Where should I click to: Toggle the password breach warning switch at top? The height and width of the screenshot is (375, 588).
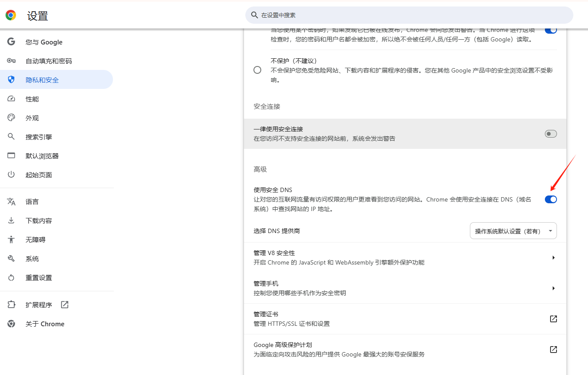pyautogui.click(x=551, y=30)
